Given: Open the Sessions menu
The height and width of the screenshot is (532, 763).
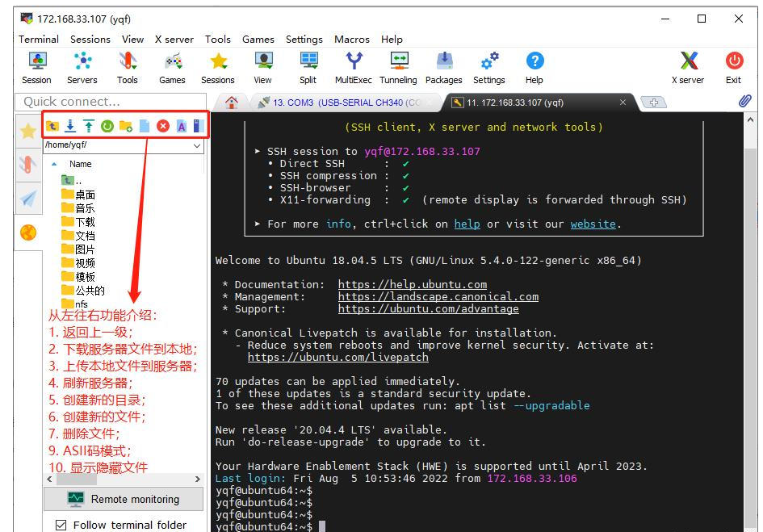Looking at the screenshot, I should coord(90,39).
